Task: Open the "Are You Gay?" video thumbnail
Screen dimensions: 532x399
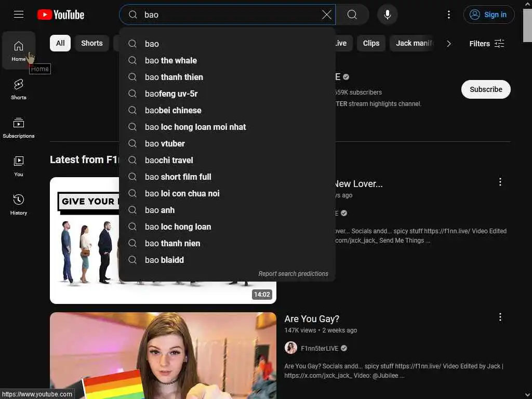Action: tap(163, 355)
